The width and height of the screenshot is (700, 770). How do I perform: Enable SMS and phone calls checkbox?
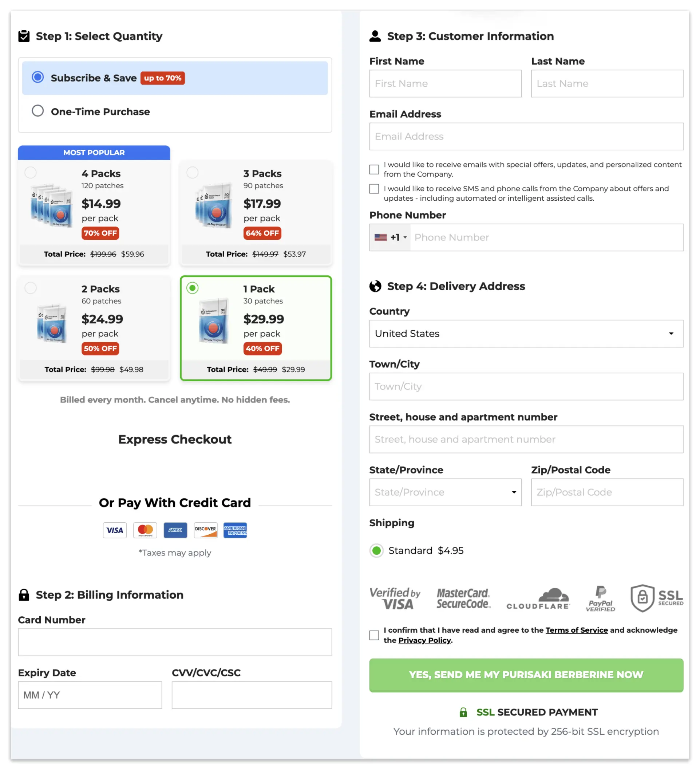tap(374, 189)
